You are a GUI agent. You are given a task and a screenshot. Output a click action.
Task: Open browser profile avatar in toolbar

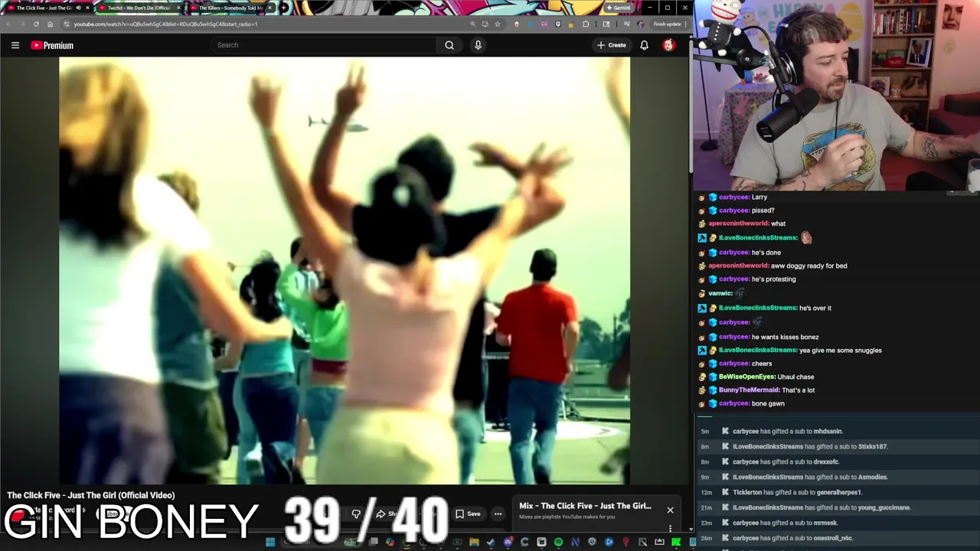[640, 24]
